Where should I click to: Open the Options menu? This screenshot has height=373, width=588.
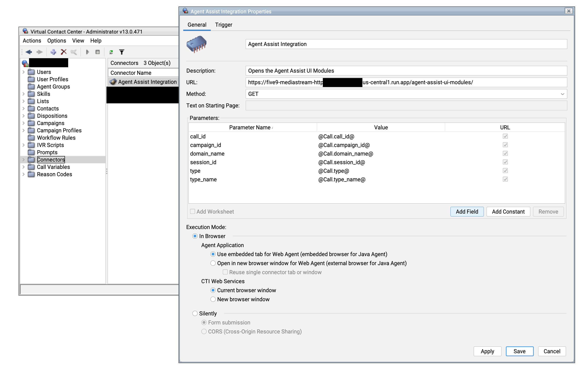57,41
